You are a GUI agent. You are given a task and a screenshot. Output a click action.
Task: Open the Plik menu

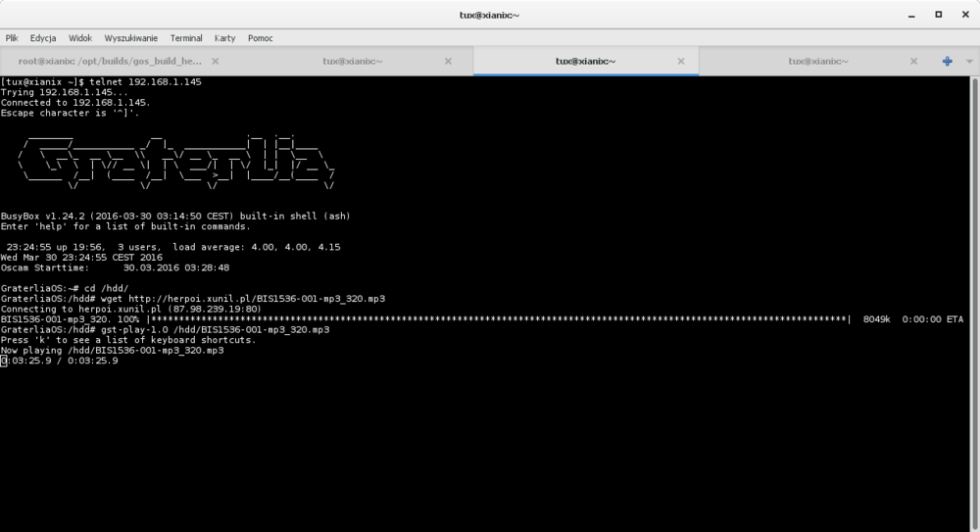[12, 38]
